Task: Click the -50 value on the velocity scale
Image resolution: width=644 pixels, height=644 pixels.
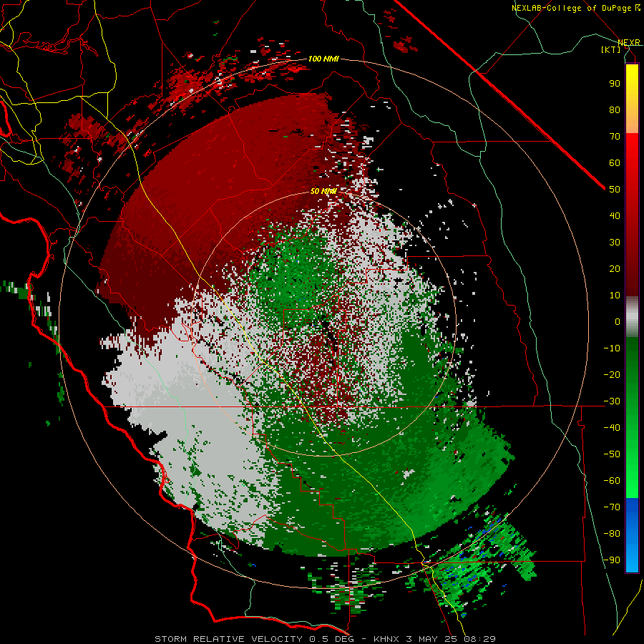Action: pos(612,454)
